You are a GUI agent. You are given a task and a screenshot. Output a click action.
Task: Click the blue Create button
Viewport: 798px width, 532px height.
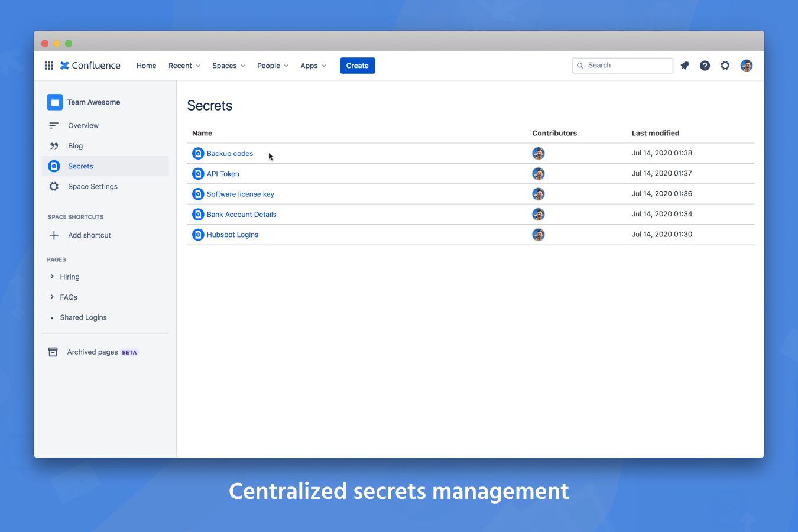click(358, 66)
